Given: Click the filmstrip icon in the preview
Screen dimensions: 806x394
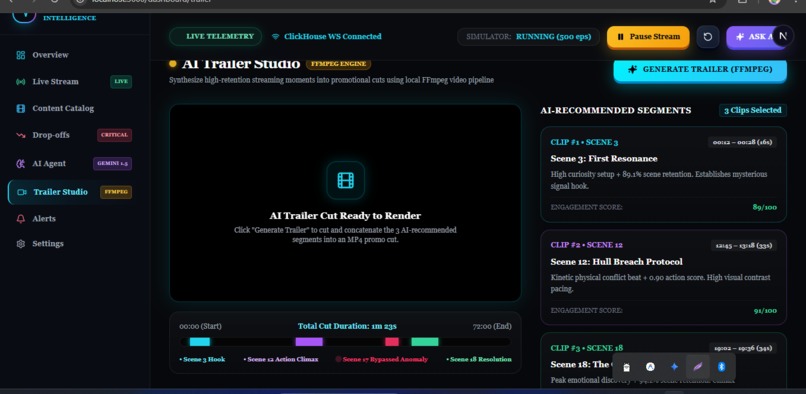Looking at the screenshot, I should pyautogui.click(x=345, y=180).
